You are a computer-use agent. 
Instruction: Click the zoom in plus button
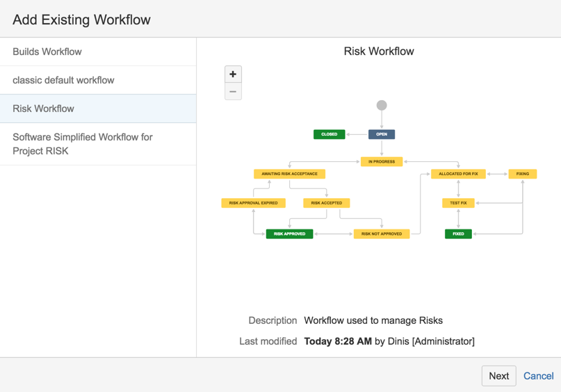(x=233, y=74)
